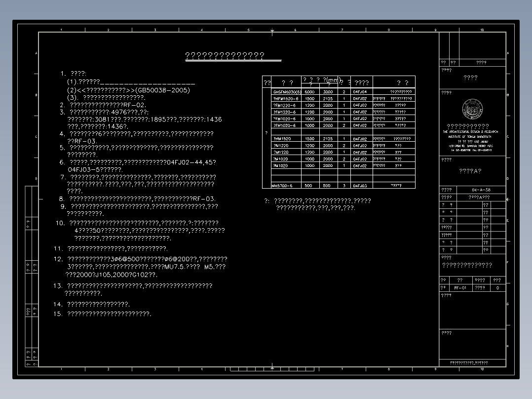Select grid column label 5 on the top border
This screenshot has height=399, width=532.
248,30
